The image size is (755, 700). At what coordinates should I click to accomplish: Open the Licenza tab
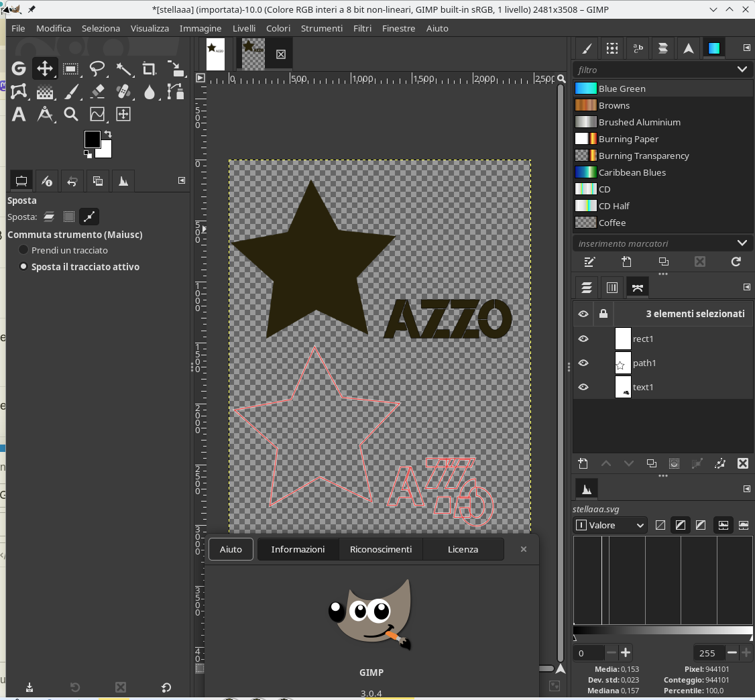[463, 549]
